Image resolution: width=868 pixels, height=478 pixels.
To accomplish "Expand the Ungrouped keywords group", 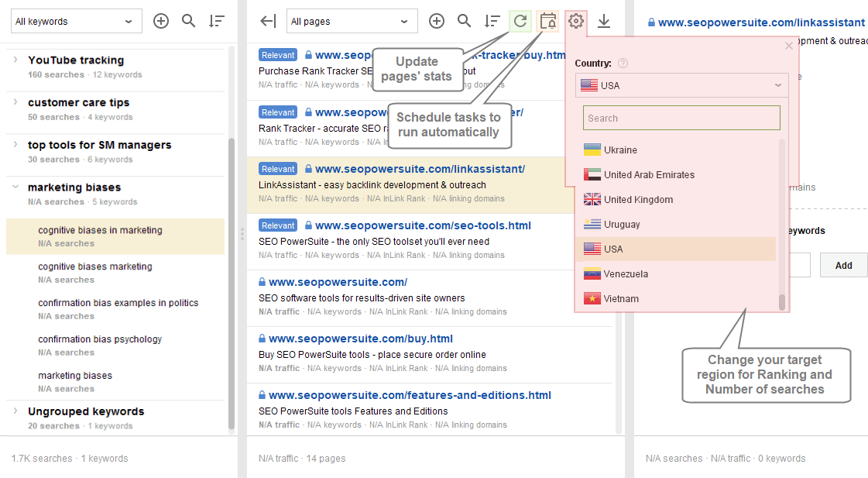I will [x=15, y=411].
